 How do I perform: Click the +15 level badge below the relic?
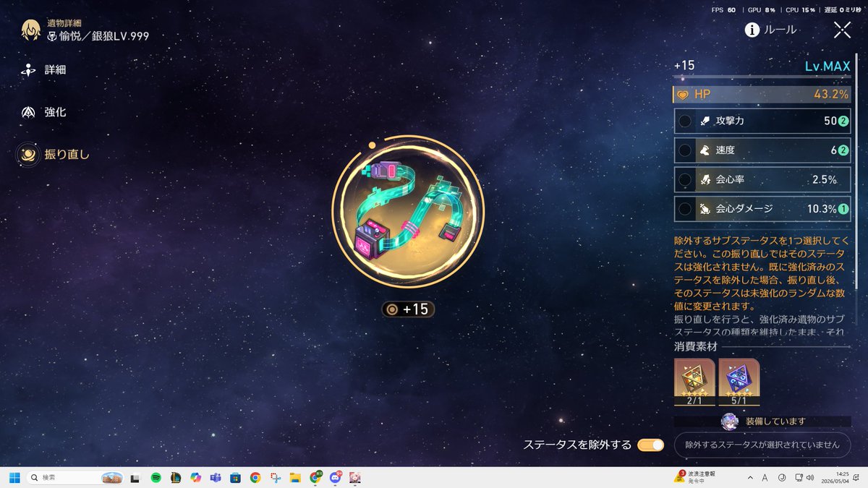(409, 309)
